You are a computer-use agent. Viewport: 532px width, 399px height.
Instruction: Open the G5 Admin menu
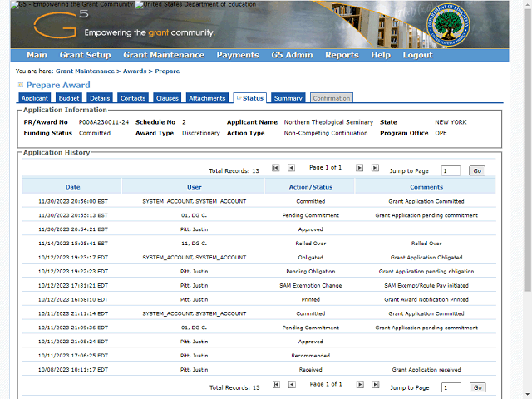[291, 55]
